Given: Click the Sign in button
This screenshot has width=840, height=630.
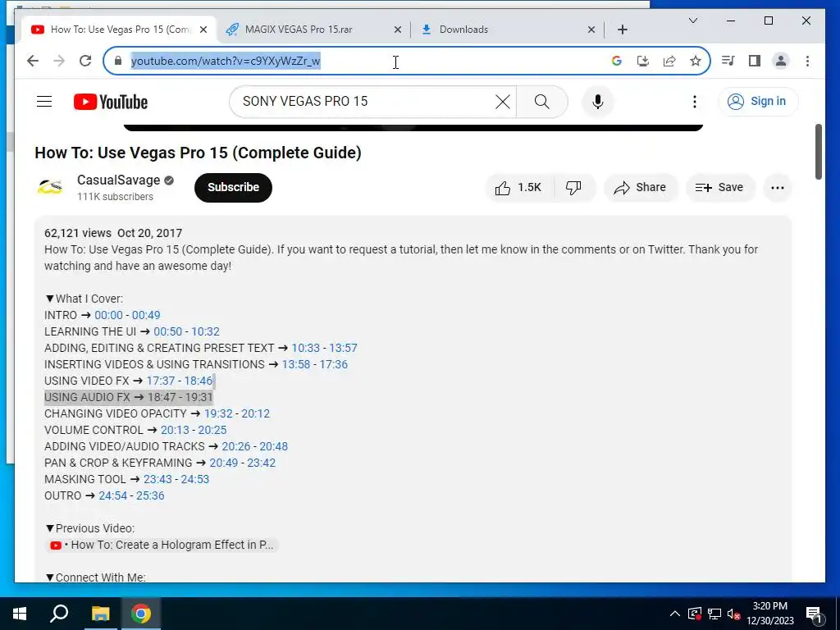Looking at the screenshot, I should pos(758,101).
